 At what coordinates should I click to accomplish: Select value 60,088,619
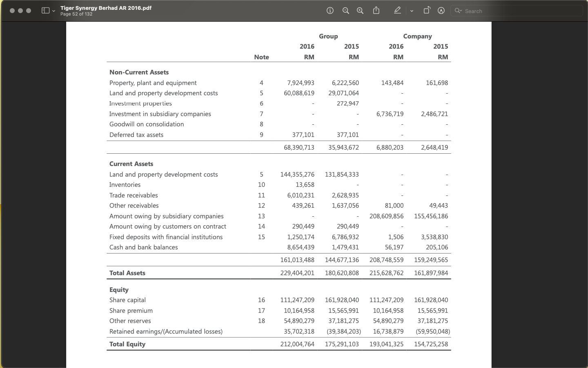point(299,93)
